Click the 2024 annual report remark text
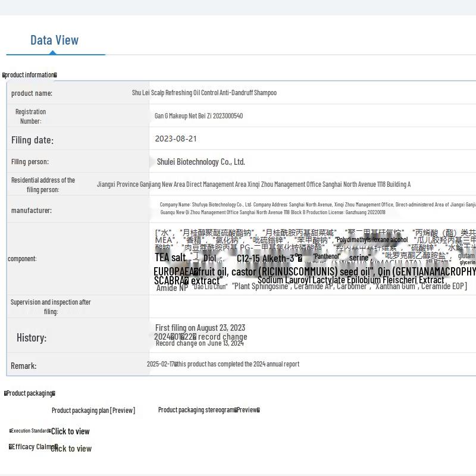This screenshot has width=476, height=476. point(223,364)
